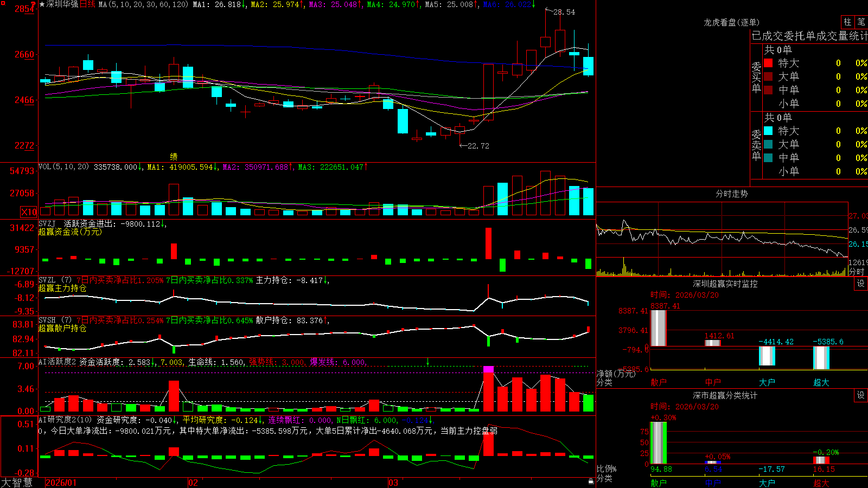Click the 28.54 high price annotation
868x488 pixels.
(x=564, y=12)
